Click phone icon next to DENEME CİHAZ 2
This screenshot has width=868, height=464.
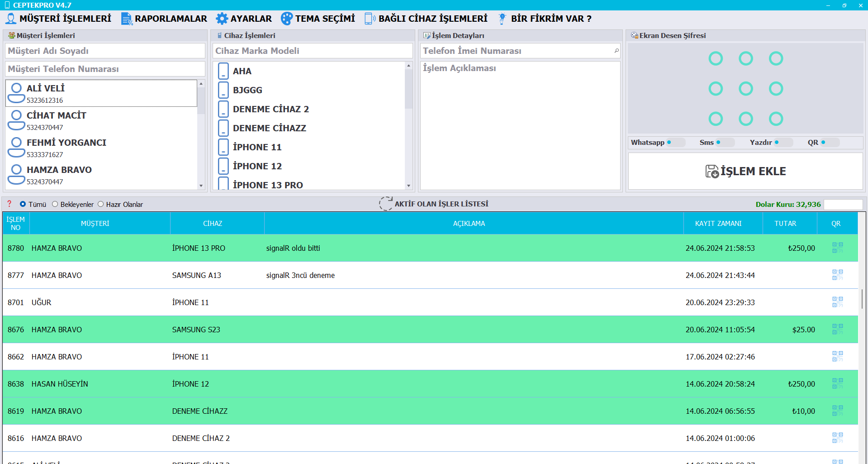[223, 109]
